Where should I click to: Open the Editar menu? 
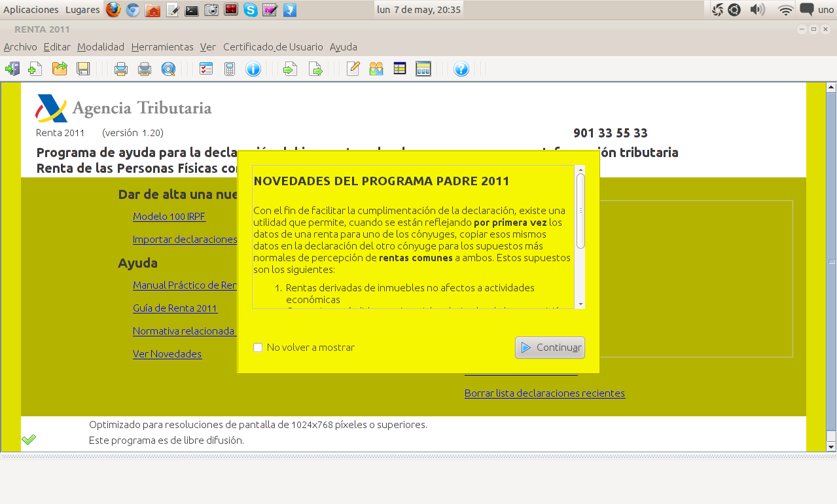[57, 47]
